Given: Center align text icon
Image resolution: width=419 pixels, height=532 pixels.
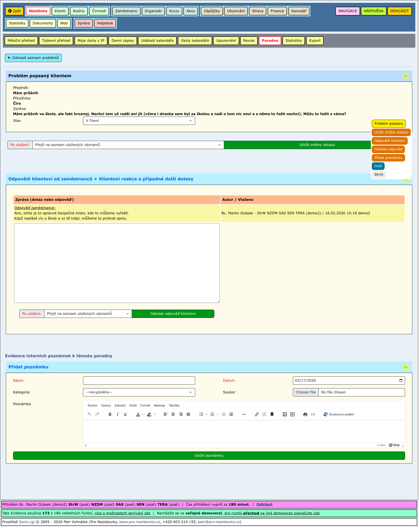Looking at the screenshot, I should click(173, 414).
